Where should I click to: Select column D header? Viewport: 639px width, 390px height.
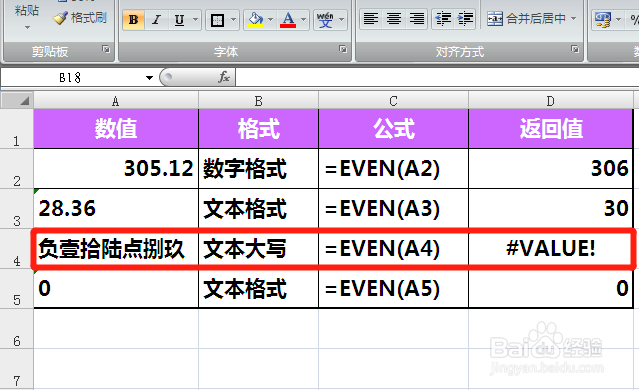551,101
